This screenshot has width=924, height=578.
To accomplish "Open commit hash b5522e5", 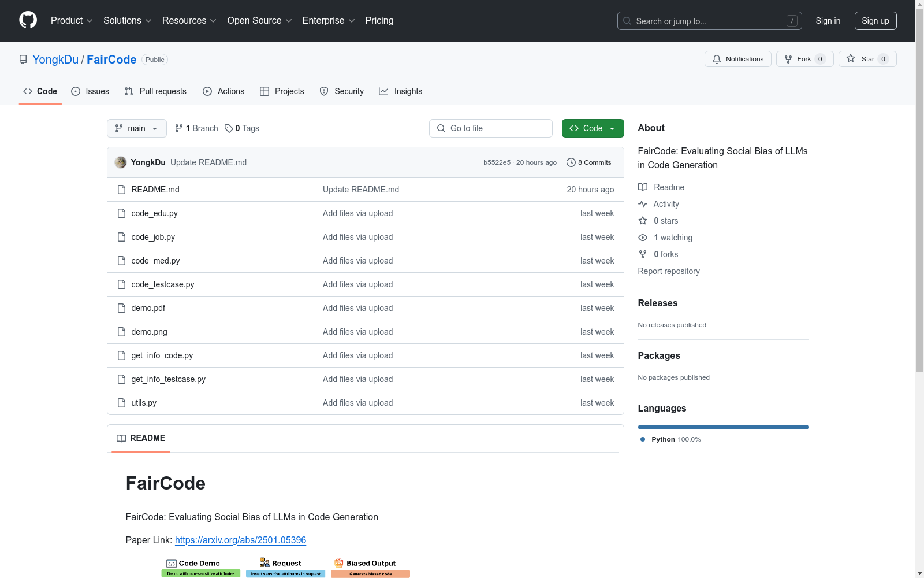I will (x=497, y=162).
